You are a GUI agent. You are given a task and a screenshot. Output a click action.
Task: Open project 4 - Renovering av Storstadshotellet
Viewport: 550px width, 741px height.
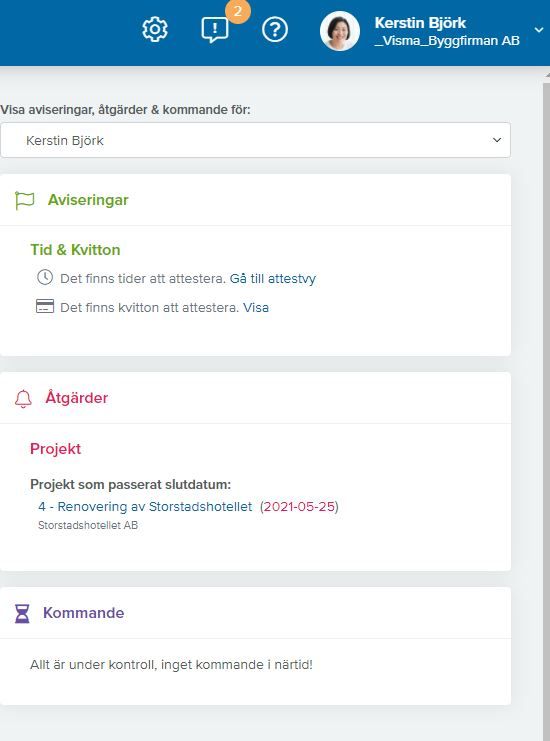145,507
